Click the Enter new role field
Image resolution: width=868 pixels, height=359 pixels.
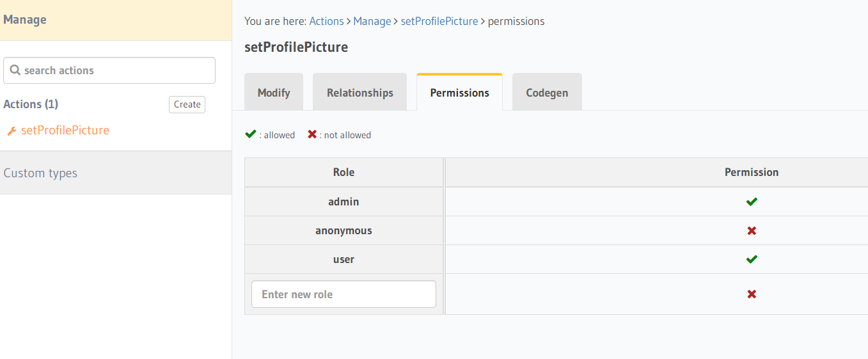point(343,294)
